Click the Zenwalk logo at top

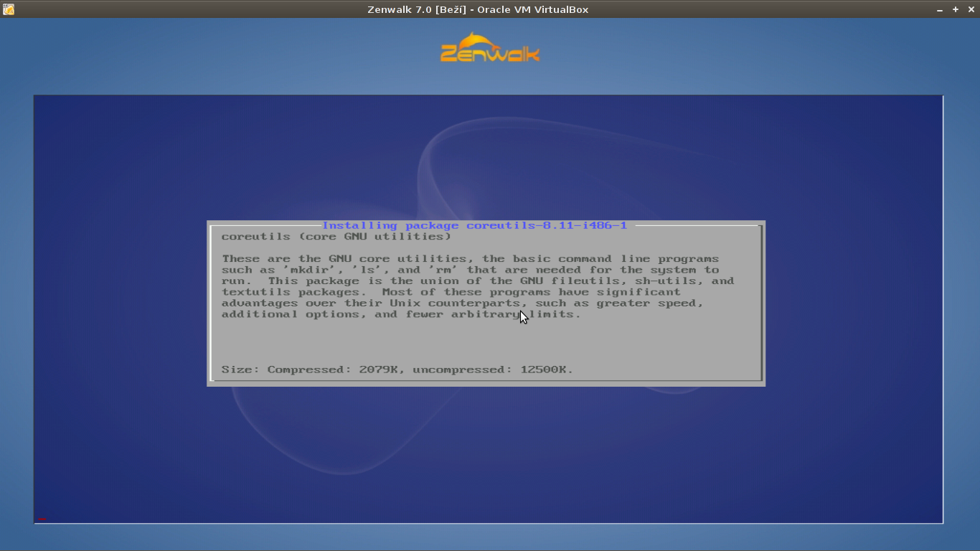[x=490, y=47]
